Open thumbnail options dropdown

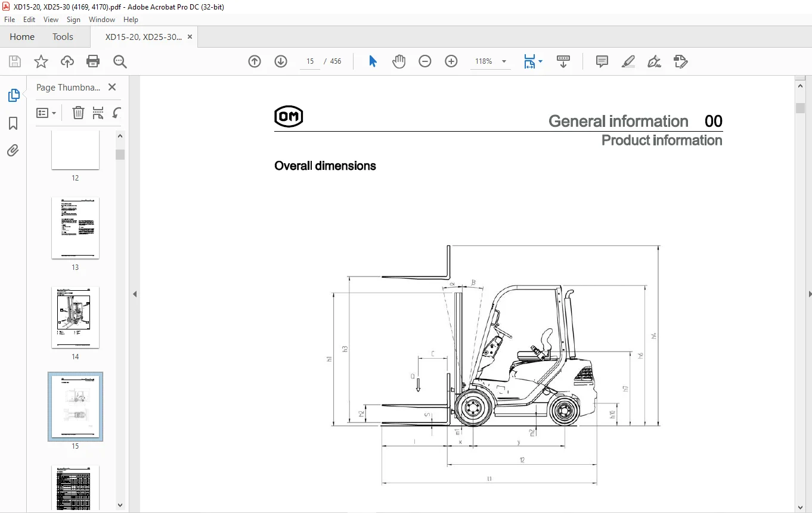pos(47,113)
